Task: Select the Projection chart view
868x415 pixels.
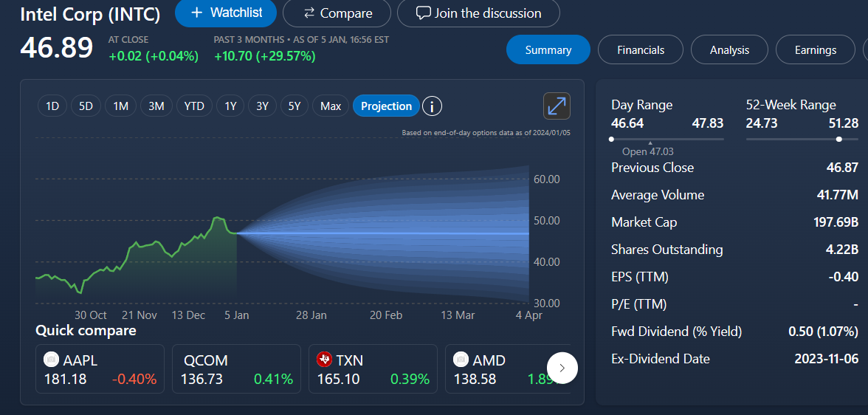Action: (x=387, y=106)
